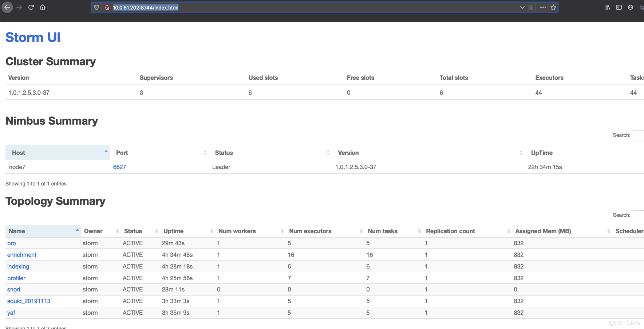Sort topologies by Num executors
Screen dimensions: 644x329
(x=325, y=231)
